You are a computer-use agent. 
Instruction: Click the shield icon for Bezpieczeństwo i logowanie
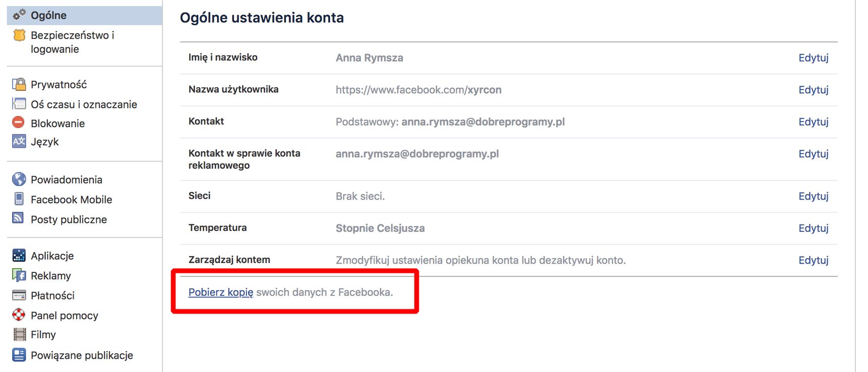point(19,35)
